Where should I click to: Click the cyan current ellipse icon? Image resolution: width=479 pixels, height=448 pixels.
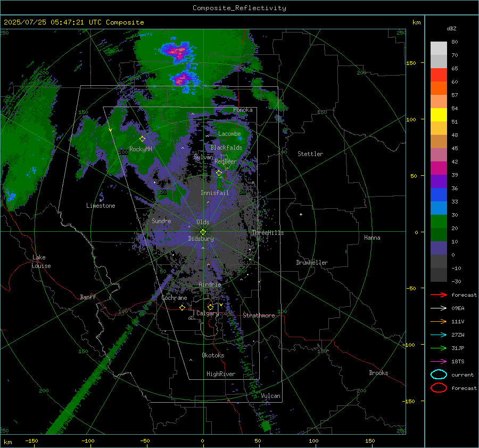[439, 374]
